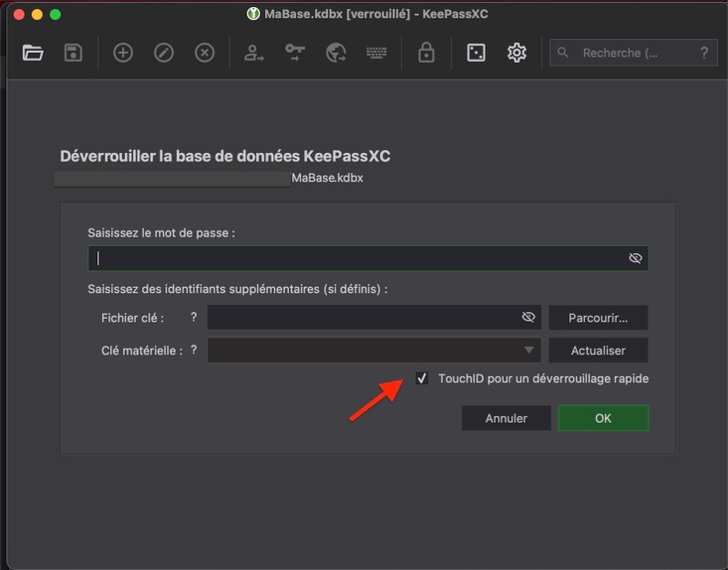Toggle visibility in the Fichier clé field
The image size is (728, 570).
[x=528, y=317]
